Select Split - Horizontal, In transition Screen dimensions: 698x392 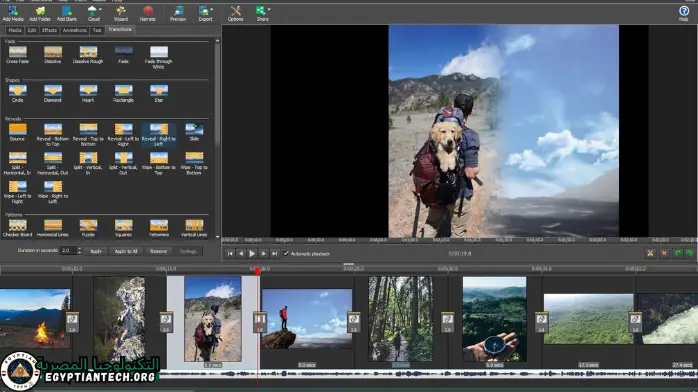coord(18,163)
